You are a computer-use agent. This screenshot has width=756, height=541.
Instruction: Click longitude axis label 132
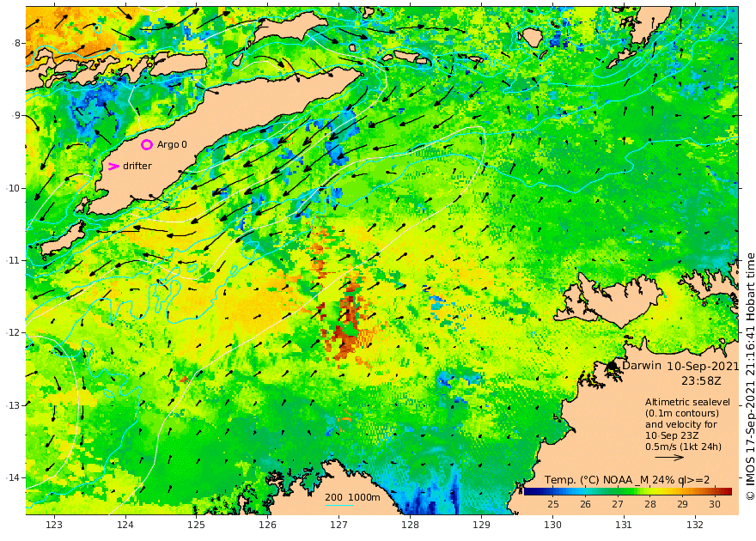(695, 525)
